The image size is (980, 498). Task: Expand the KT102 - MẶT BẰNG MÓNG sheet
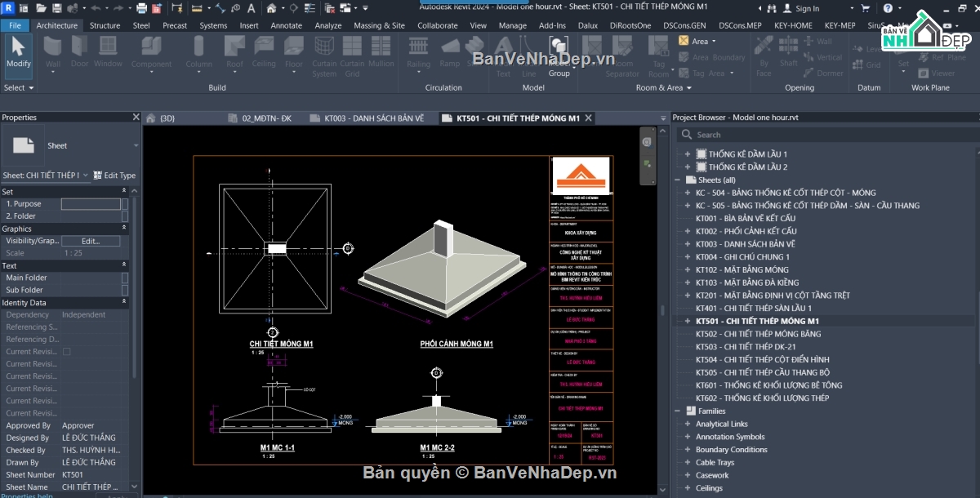pyautogui.click(x=687, y=269)
